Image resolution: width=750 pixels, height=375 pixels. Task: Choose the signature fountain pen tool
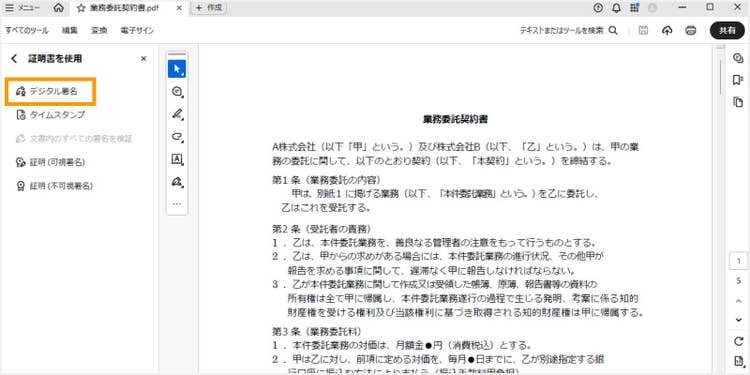(x=177, y=182)
